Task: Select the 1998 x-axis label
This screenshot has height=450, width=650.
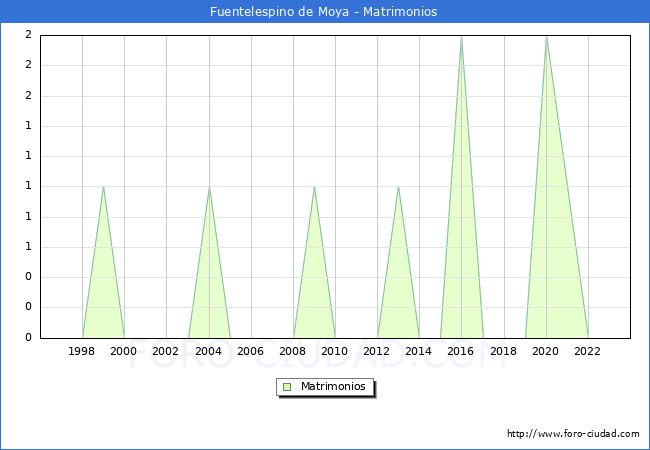Action: (x=82, y=351)
